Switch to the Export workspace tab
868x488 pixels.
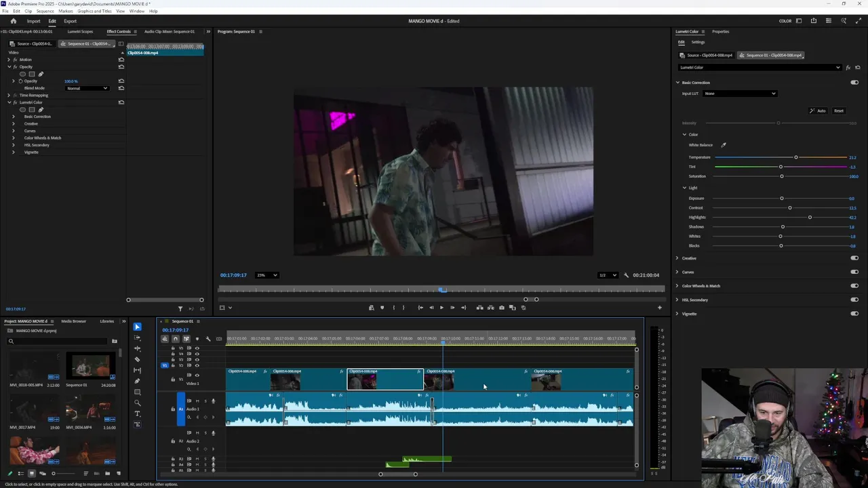pos(71,21)
